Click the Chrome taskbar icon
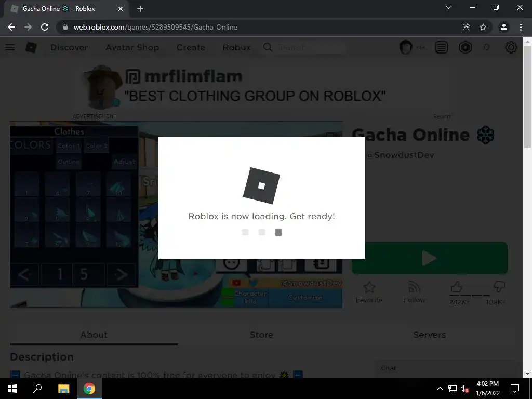 point(89,389)
